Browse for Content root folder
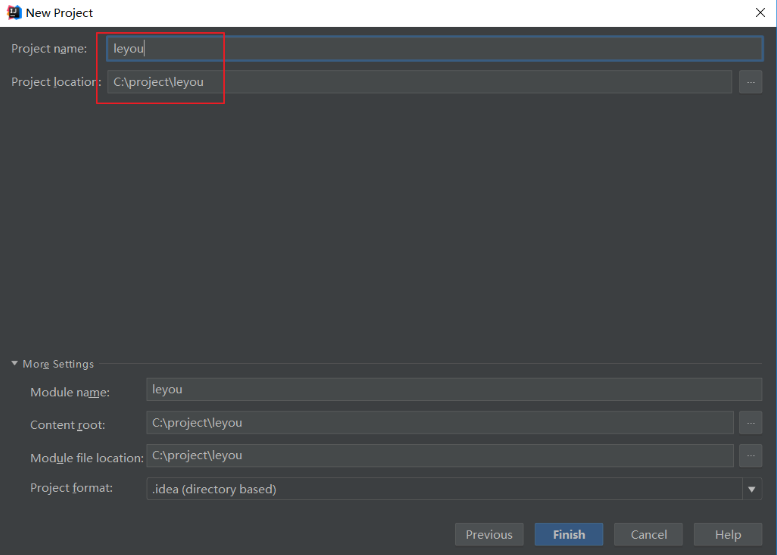This screenshot has height=555, width=777. click(x=750, y=423)
